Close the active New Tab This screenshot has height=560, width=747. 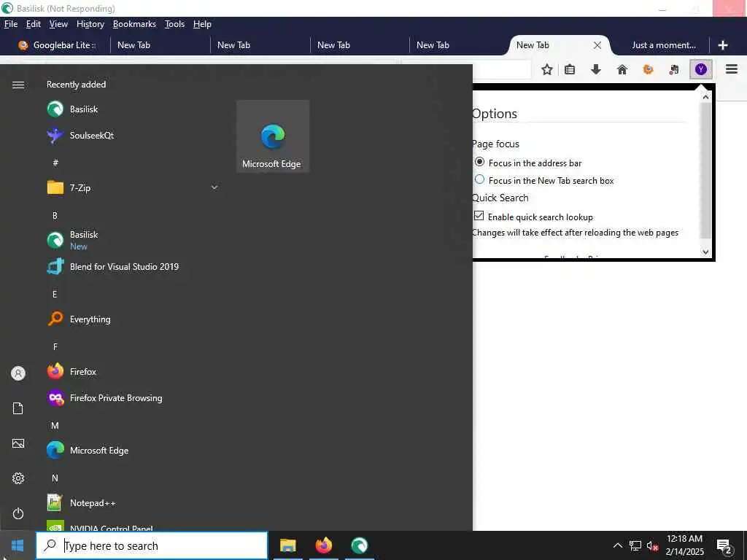click(x=597, y=45)
